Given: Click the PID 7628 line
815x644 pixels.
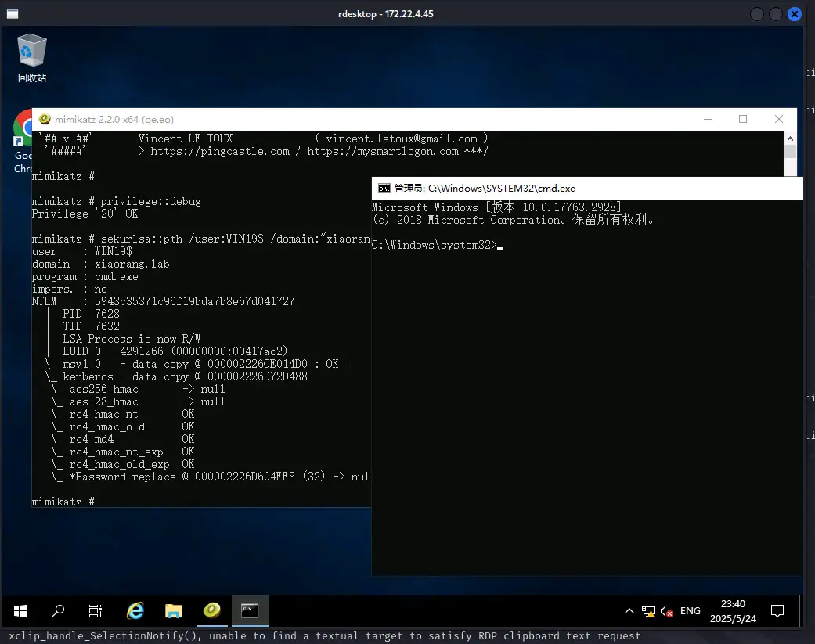Looking at the screenshot, I should (x=91, y=314).
